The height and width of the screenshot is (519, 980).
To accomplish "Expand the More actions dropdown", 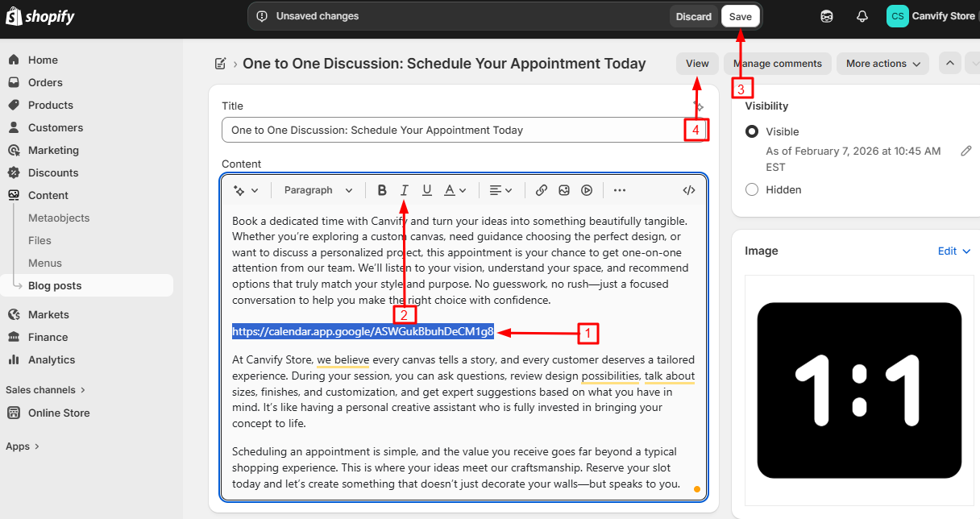I will coord(882,64).
